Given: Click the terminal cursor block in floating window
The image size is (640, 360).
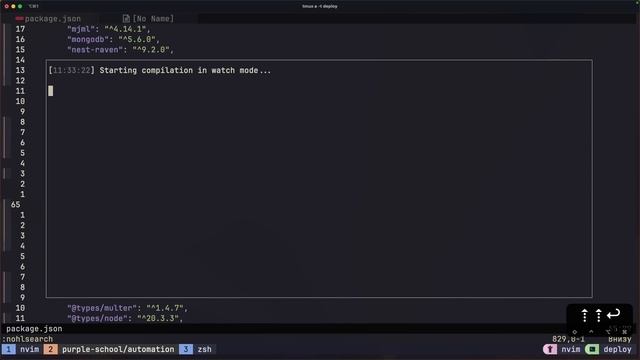Looking at the screenshot, I should click(51, 91).
